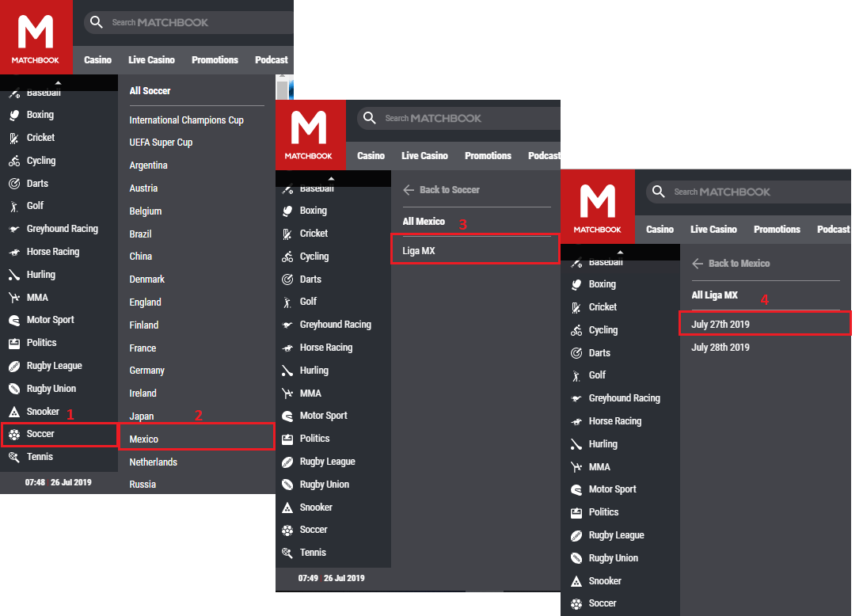Image resolution: width=863 pixels, height=616 pixels.
Task: Click scrollbar thumb beside All Soccer list
Action: pyautogui.click(x=283, y=89)
